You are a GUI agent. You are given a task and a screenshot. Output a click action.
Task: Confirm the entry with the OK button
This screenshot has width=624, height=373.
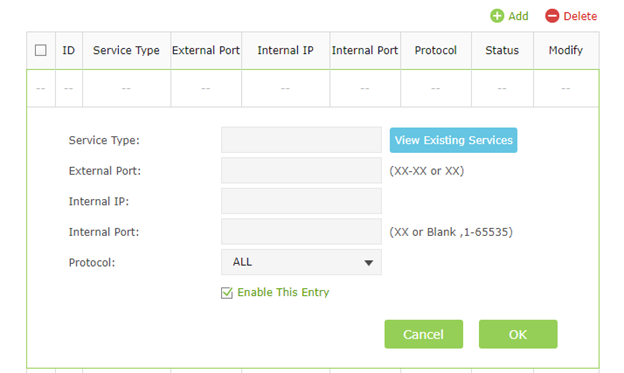click(518, 334)
